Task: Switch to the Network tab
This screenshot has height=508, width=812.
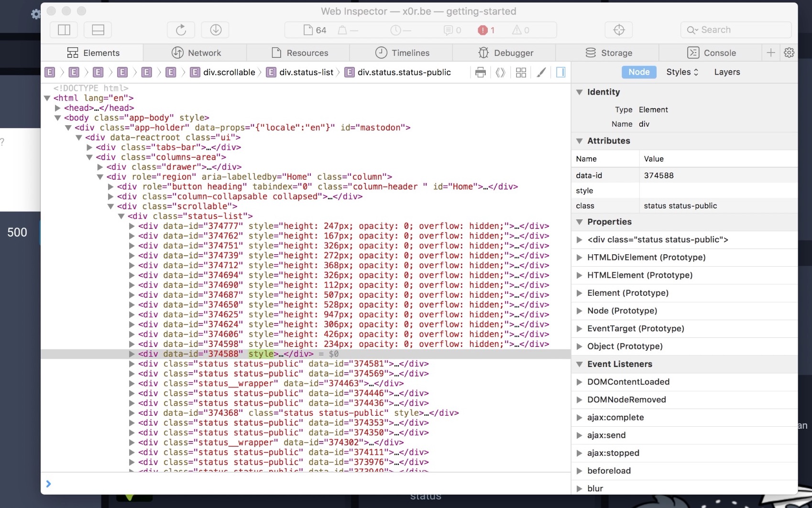Action: [196, 53]
